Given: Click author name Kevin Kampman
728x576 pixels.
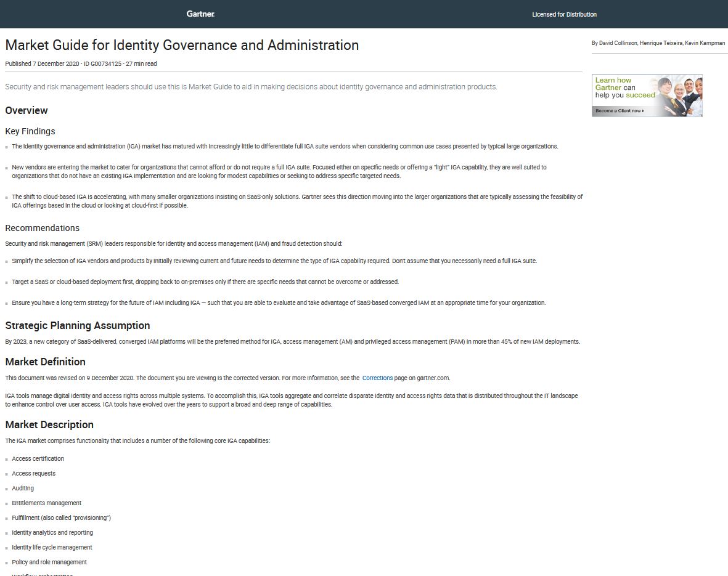Looking at the screenshot, I should [706, 43].
